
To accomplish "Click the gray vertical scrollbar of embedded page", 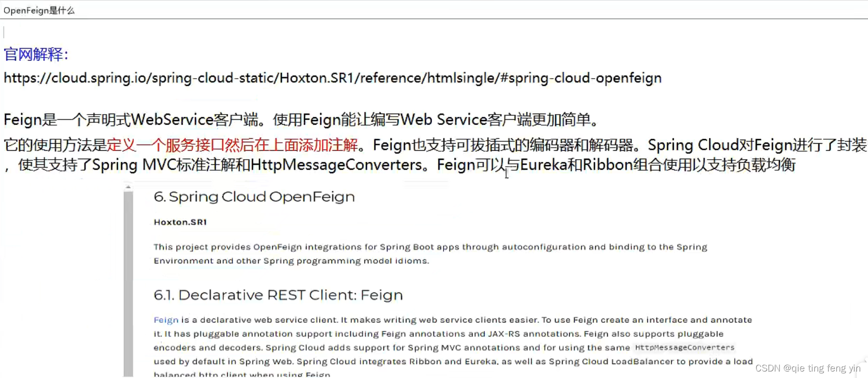I will (x=128, y=283).
